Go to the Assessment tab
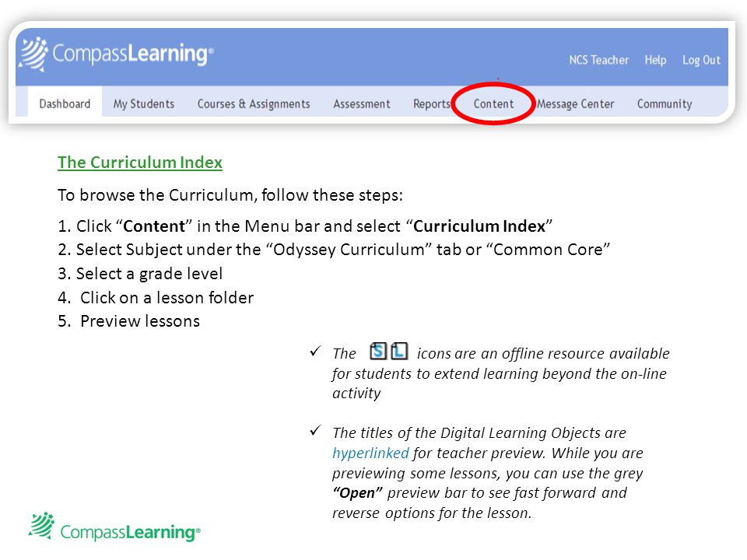The width and height of the screenshot is (747, 560). point(362,103)
